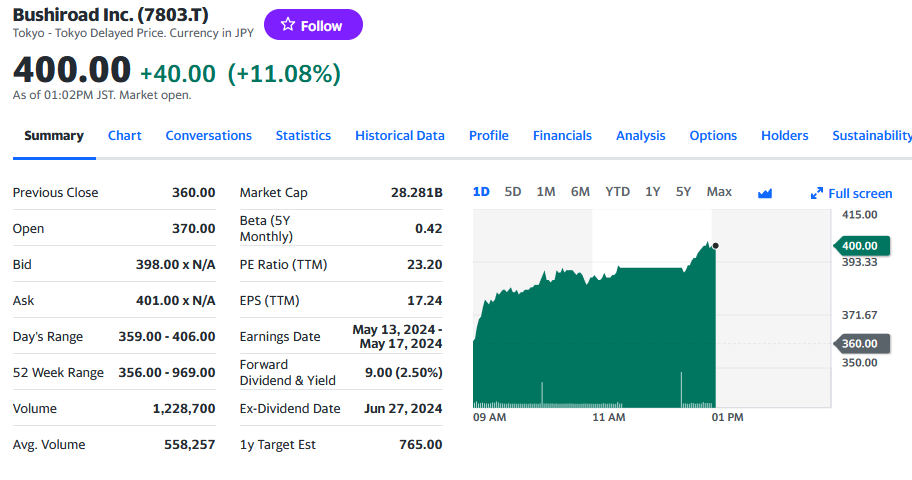Click the 11 AM chart axis label
Screen dimensions: 912x480
(609, 418)
